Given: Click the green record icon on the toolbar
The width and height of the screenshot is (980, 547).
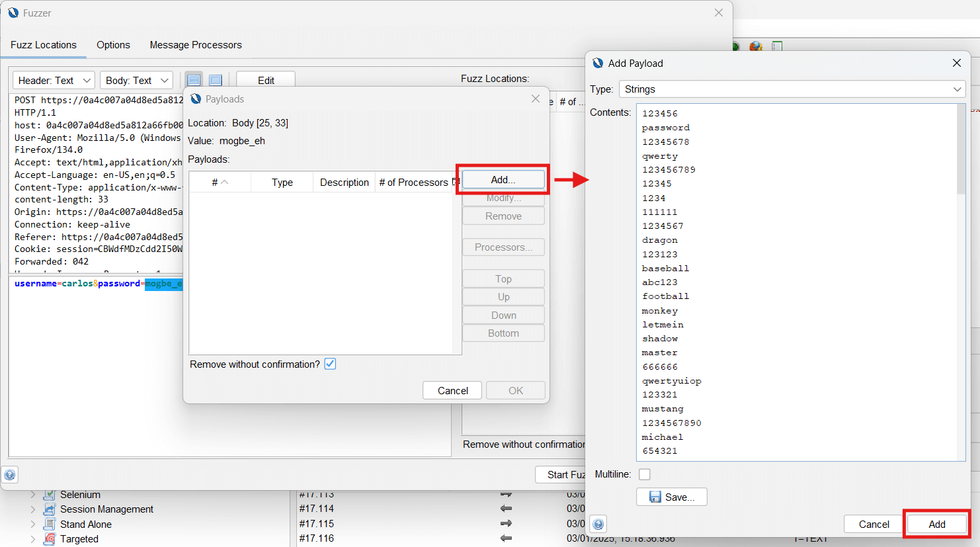Looking at the screenshot, I should 735,47.
